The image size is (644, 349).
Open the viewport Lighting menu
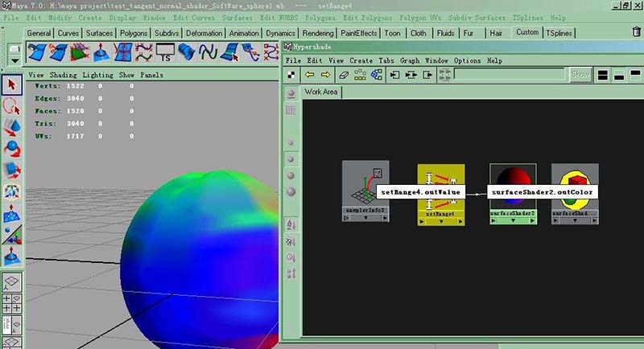coord(97,75)
